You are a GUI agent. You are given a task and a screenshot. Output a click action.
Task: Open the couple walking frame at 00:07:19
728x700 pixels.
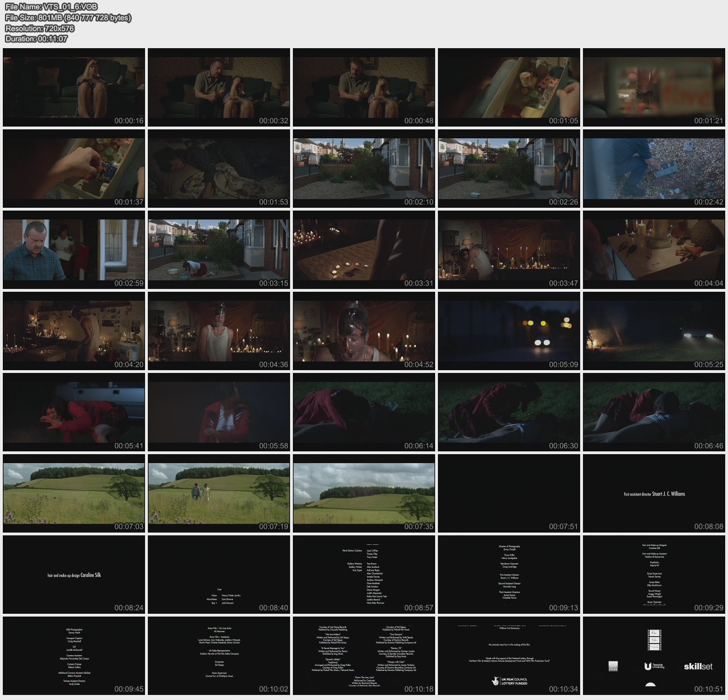(219, 493)
